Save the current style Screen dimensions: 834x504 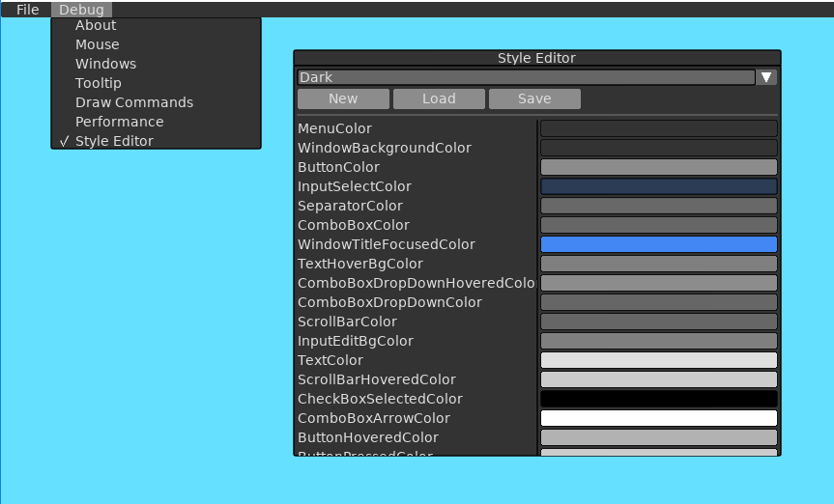(534, 98)
